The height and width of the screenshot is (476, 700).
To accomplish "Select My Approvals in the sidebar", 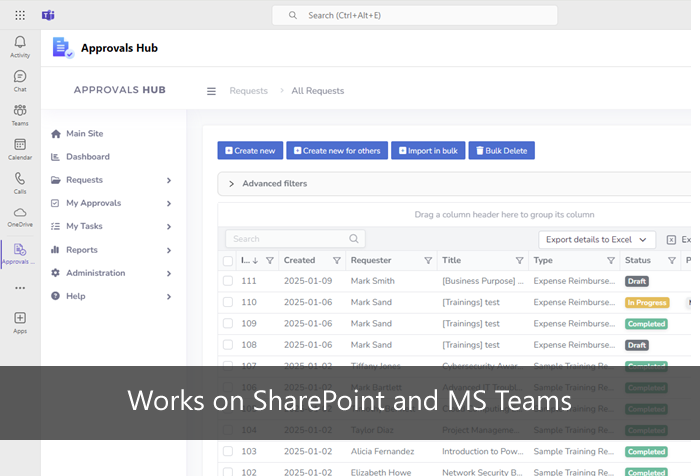I will coord(86,203).
